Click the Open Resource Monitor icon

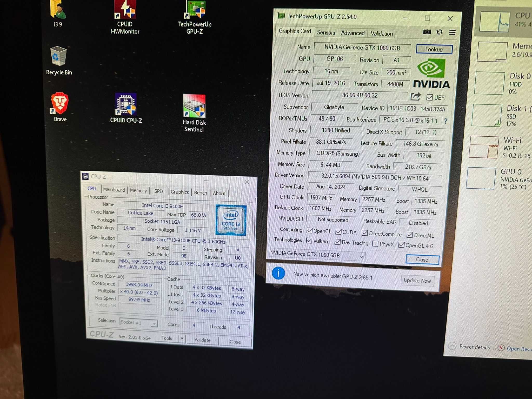click(501, 348)
